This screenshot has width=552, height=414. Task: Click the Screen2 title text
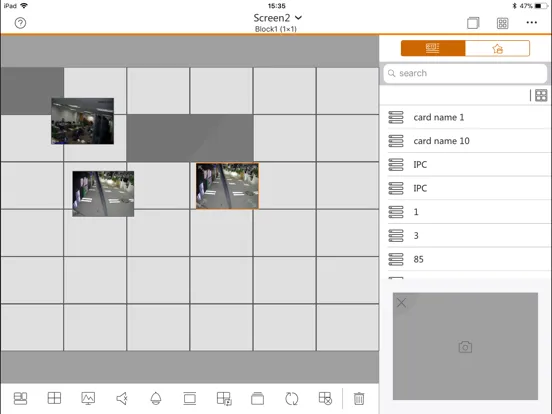272,18
